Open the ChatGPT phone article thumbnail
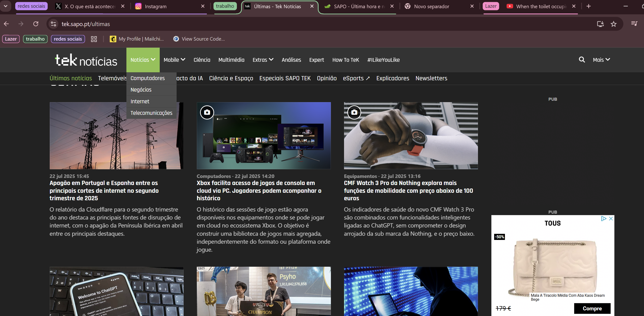The width and height of the screenshot is (644, 316). (116, 291)
